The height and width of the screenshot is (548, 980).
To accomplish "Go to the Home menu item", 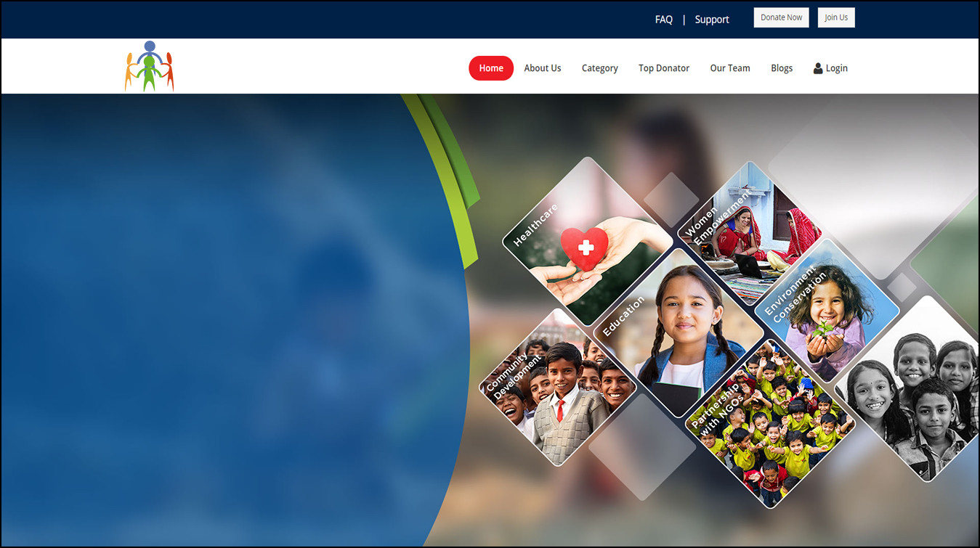I will pos(491,68).
